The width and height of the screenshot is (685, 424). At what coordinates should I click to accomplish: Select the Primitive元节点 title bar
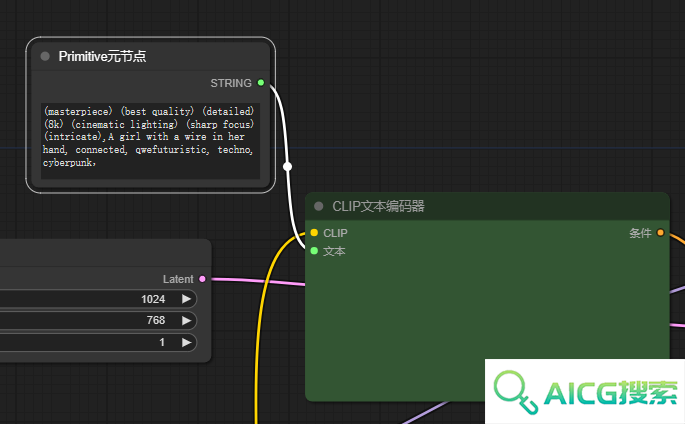pyautogui.click(x=151, y=56)
